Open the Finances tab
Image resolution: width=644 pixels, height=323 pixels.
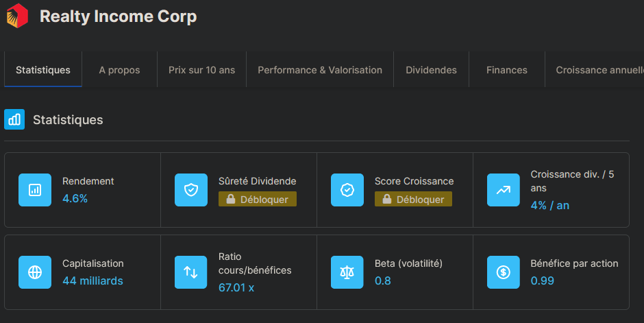[507, 70]
